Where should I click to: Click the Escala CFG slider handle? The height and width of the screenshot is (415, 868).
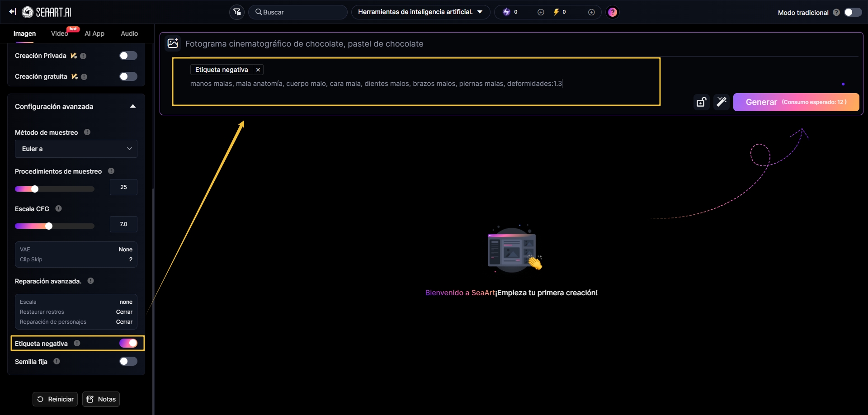tap(49, 226)
